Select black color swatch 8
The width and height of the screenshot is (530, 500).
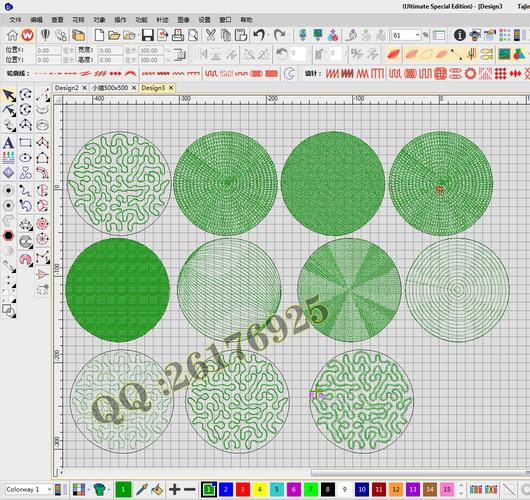click(328, 489)
